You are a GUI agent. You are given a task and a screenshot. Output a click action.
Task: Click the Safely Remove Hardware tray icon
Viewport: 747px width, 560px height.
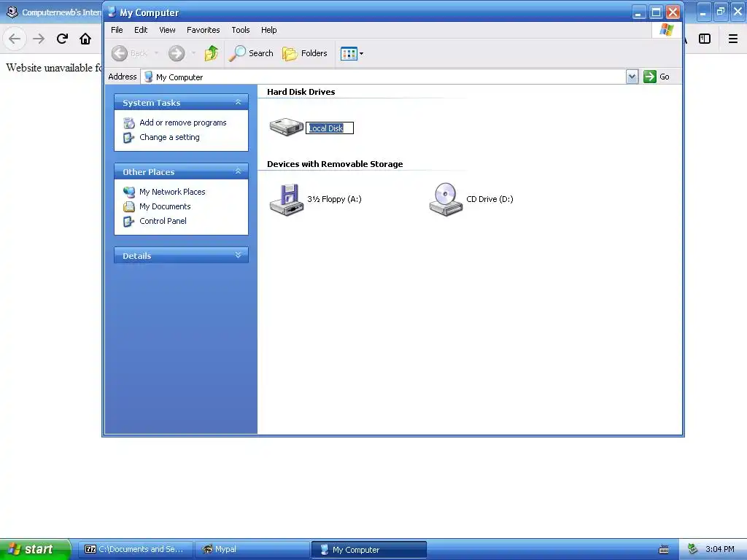[693, 549]
